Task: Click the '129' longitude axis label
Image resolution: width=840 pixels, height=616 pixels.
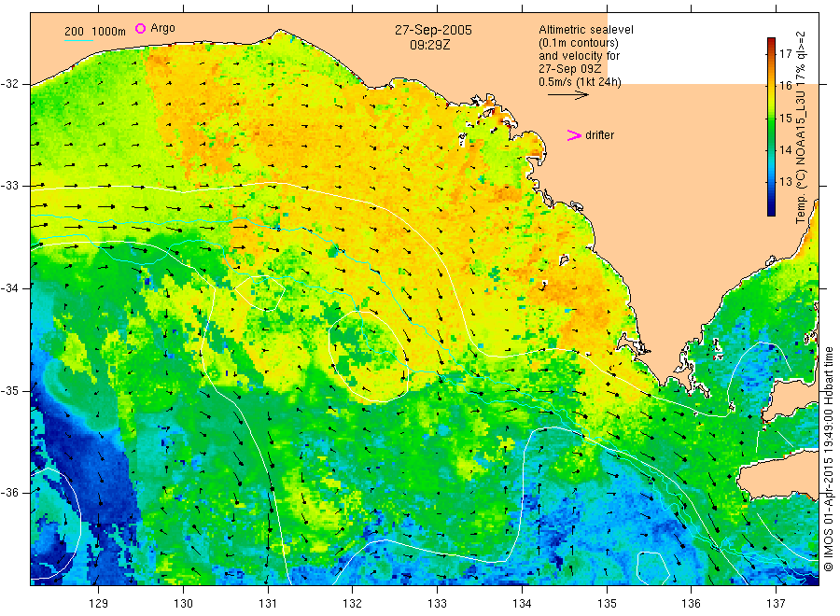Action: point(99,604)
